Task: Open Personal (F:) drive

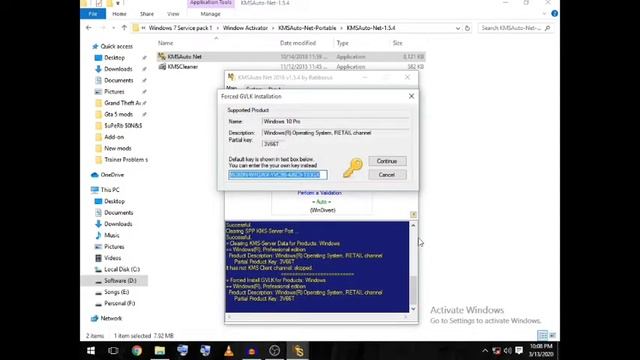Action: 119,303
